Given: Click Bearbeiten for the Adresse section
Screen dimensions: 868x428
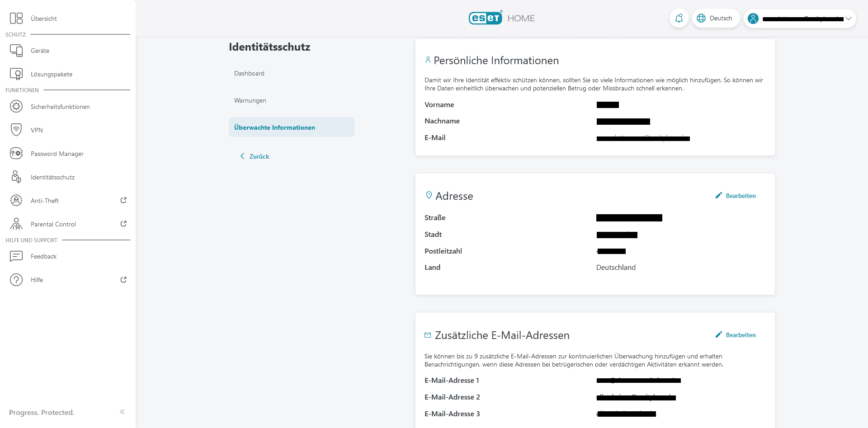Looking at the screenshot, I should click(736, 196).
